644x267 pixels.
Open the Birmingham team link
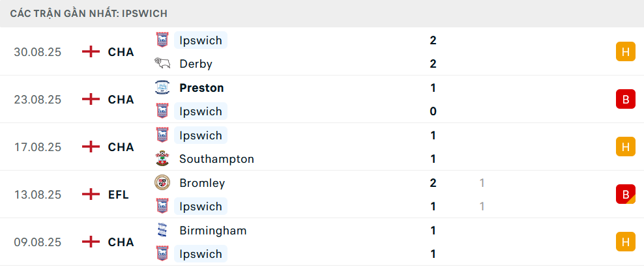pos(212,231)
